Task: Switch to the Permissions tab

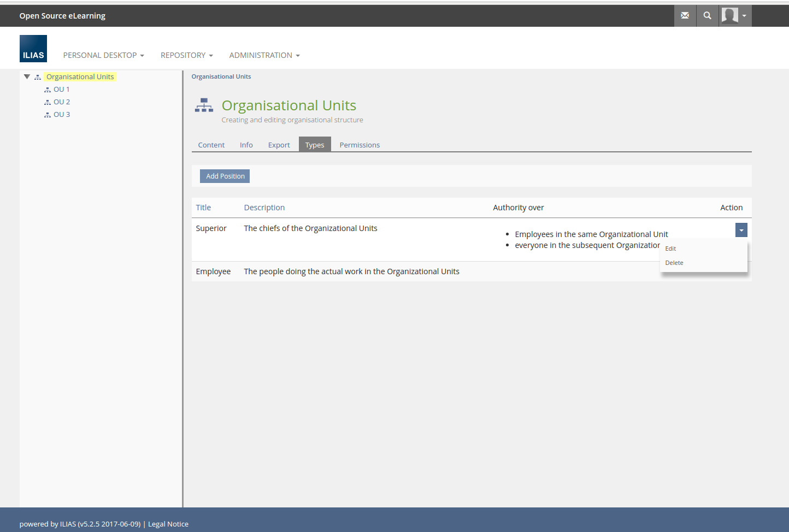Action: pos(359,145)
